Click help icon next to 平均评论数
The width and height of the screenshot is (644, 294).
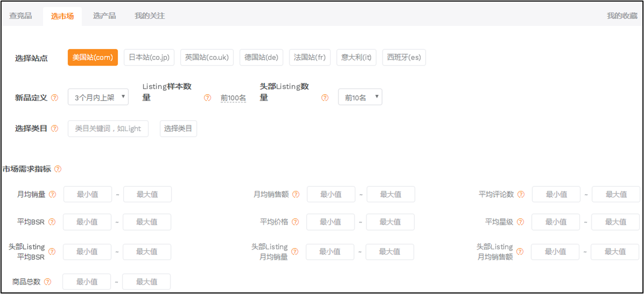tap(521, 195)
